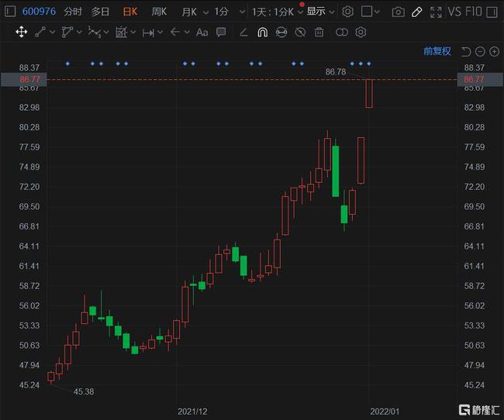Select the crosshair move cursor tool
The width and height of the screenshot is (504, 420).
pyautogui.click(x=21, y=32)
